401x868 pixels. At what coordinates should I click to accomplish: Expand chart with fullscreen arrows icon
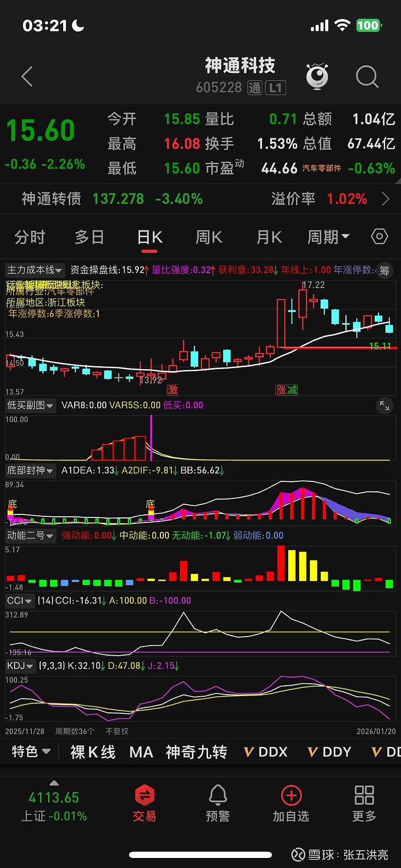pyautogui.click(x=384, y=406)
